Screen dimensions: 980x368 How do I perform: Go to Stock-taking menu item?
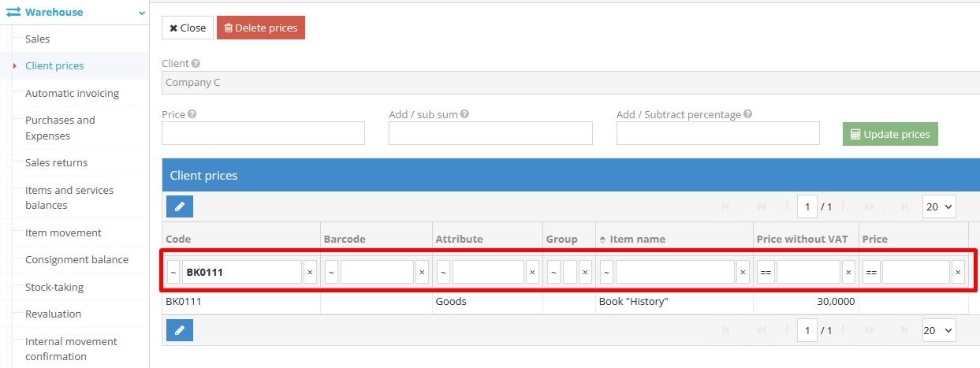[54, 287]
